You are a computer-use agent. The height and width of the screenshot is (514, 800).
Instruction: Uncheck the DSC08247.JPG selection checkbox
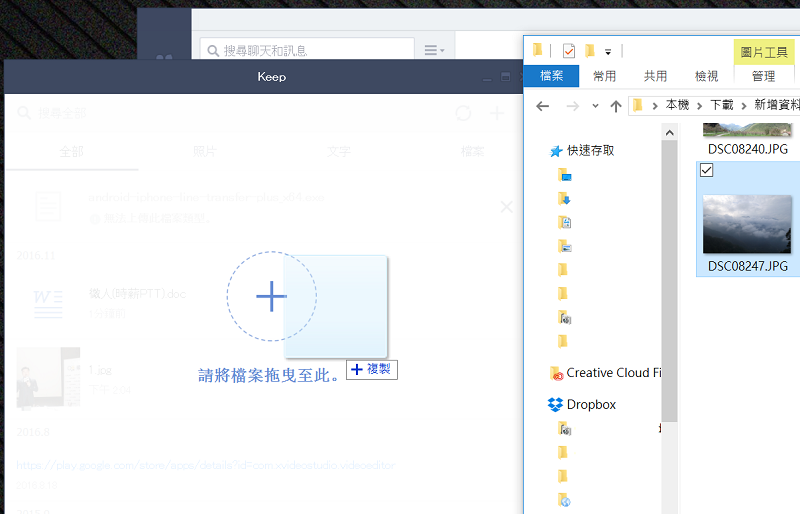[707, 171]
